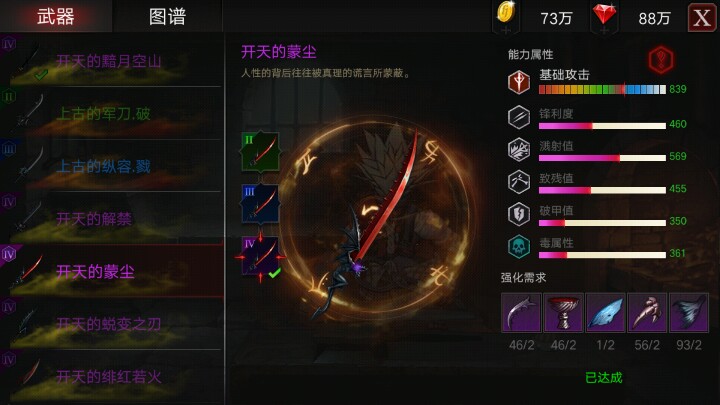Select the tier IV weapon upgrade icon
The image size is (720, 405).
[x=260, y=256]
